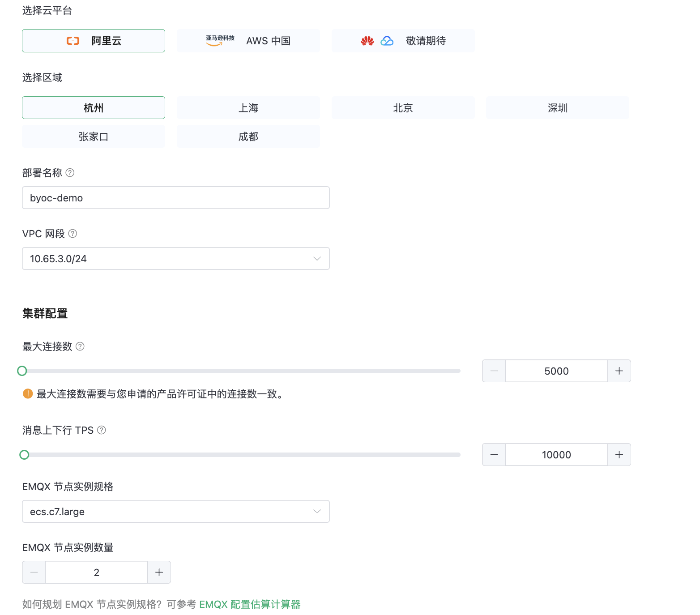
Task: Select AWS 中国 cloud platform
Action: (x=248, y=41)
